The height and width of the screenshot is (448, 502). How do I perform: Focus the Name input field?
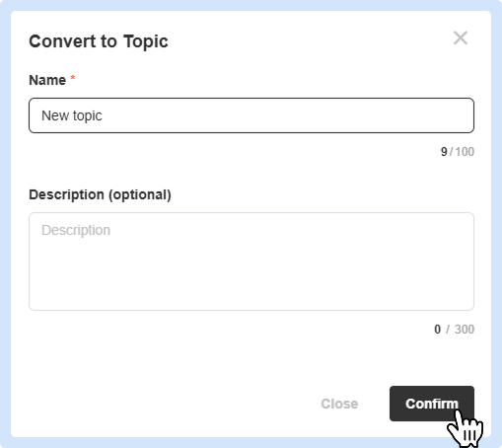pos(251,115)
